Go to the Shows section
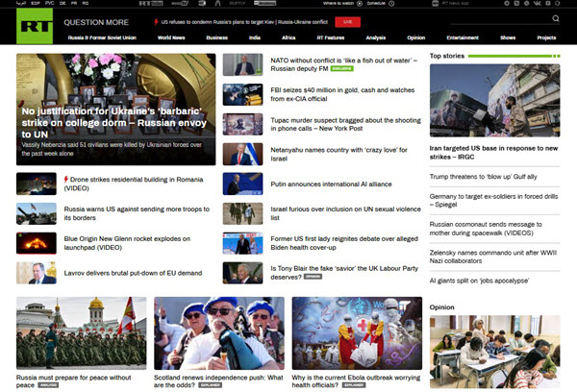 pyautogui.click(x=508, y=37)
